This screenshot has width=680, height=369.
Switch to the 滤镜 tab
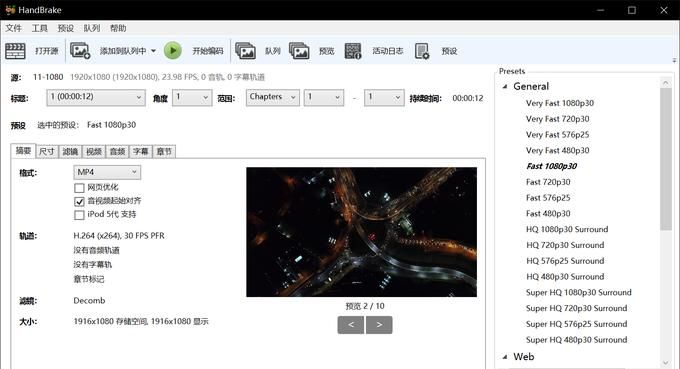tap(70, 151)
